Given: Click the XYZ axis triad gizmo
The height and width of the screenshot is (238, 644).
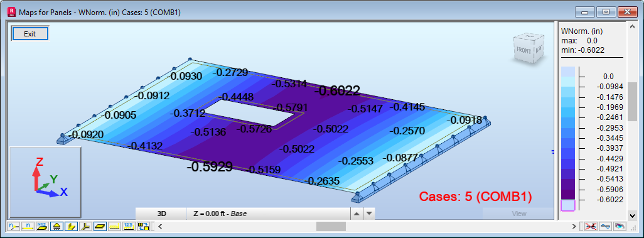Looking at the screenshot, I should (45, 181).
